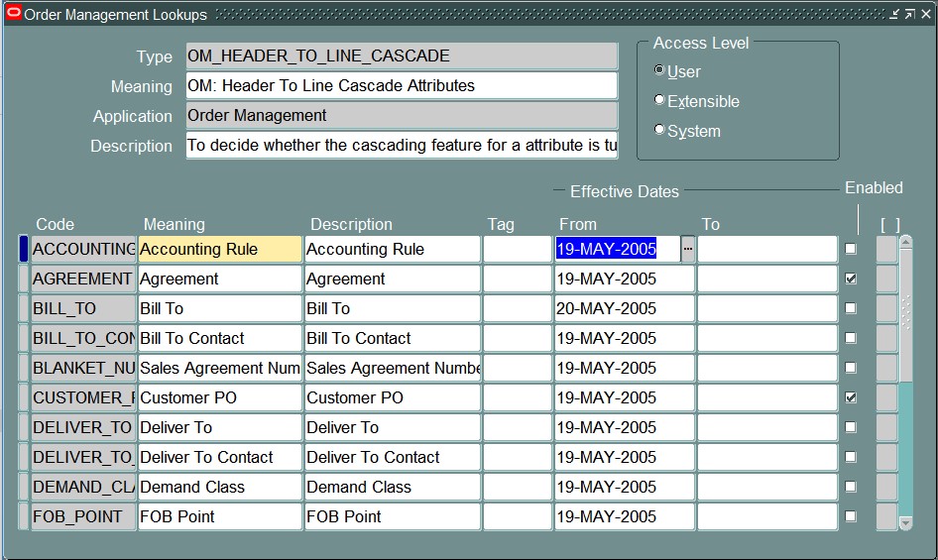938x560 pixels.
Task: Click the 20-MAY-2005 From date cell
Action: (625, 308)
